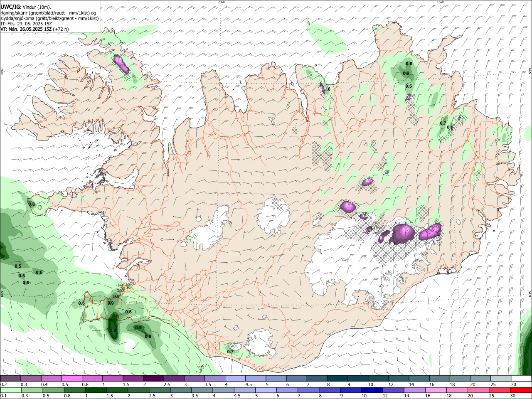The height and width of the screenshot is (399, 532).
Task: Select the dark teal swatch labeled 8 in top row
Action: point(337,379)
